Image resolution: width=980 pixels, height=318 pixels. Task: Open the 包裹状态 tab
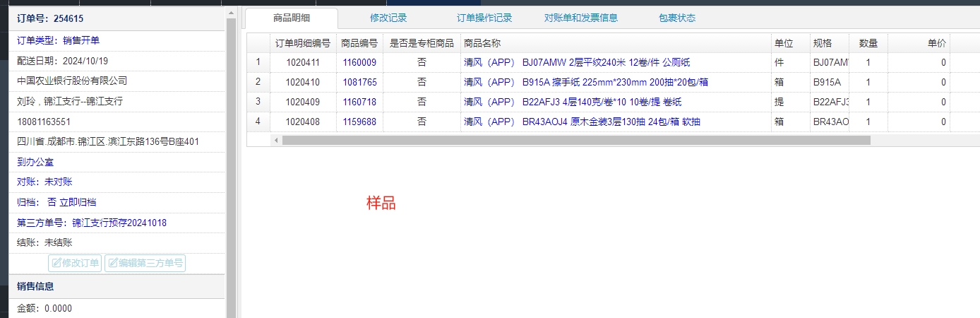coord(677,18)
